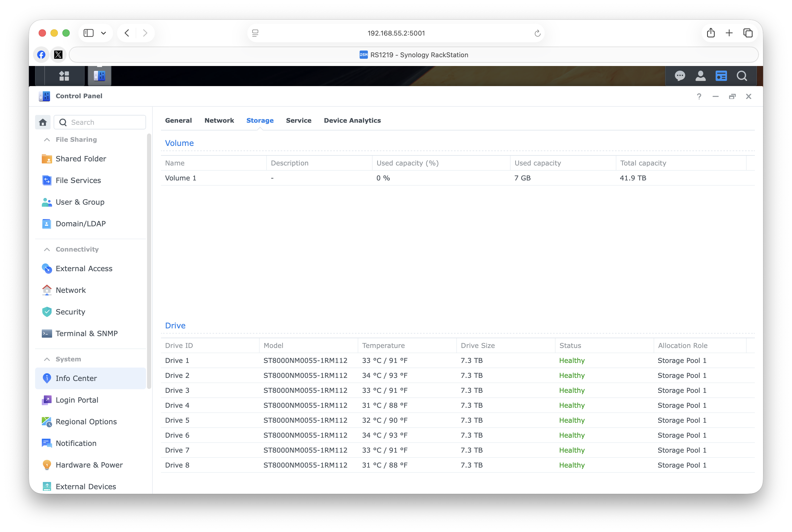Sort drives by Allocation Role header

coord(700,346)
